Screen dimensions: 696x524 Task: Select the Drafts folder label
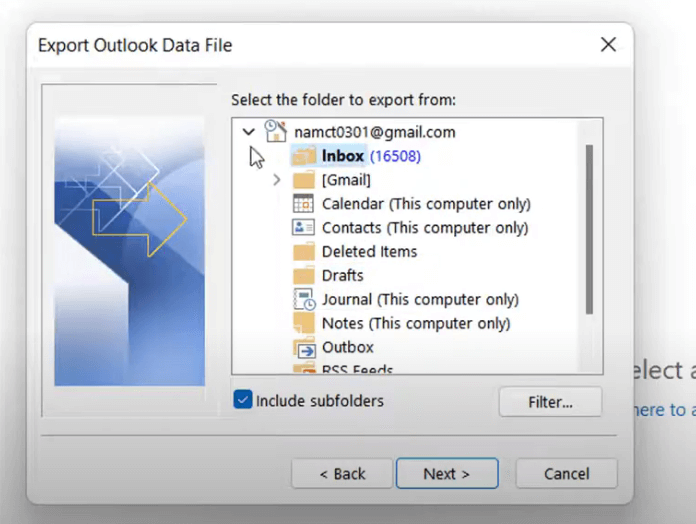click(342, 275)
